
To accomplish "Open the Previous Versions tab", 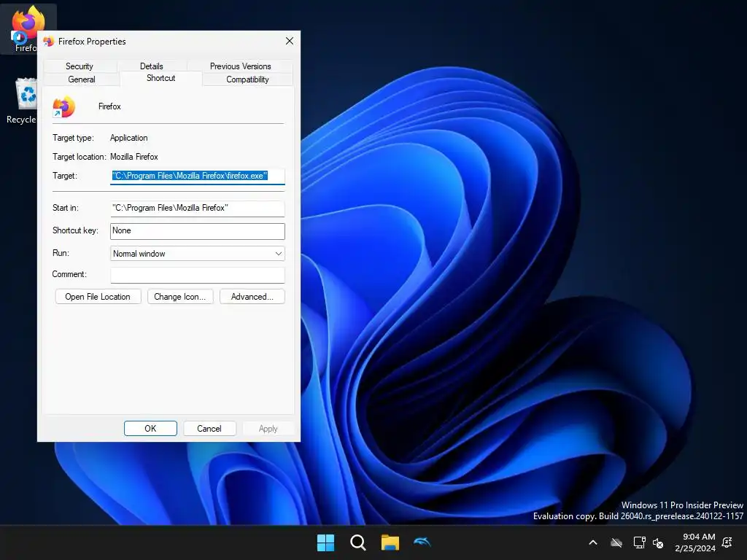I will coord(240,66).
